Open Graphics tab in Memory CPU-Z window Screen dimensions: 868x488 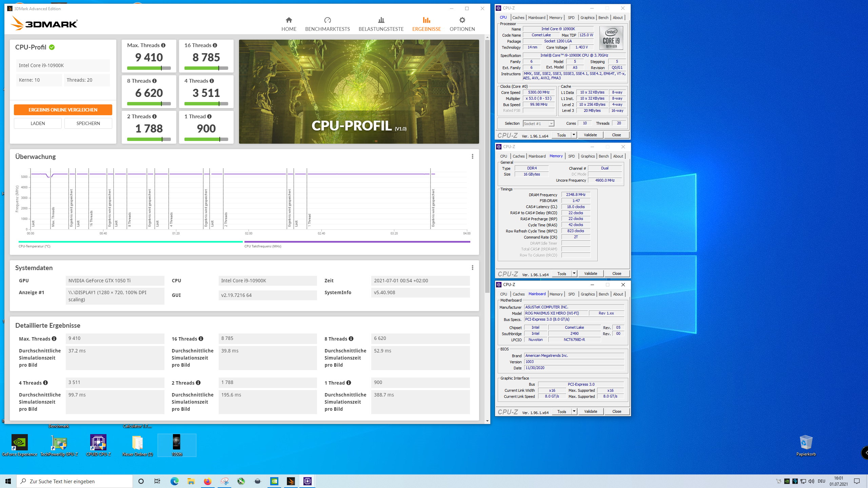[588, 156]
